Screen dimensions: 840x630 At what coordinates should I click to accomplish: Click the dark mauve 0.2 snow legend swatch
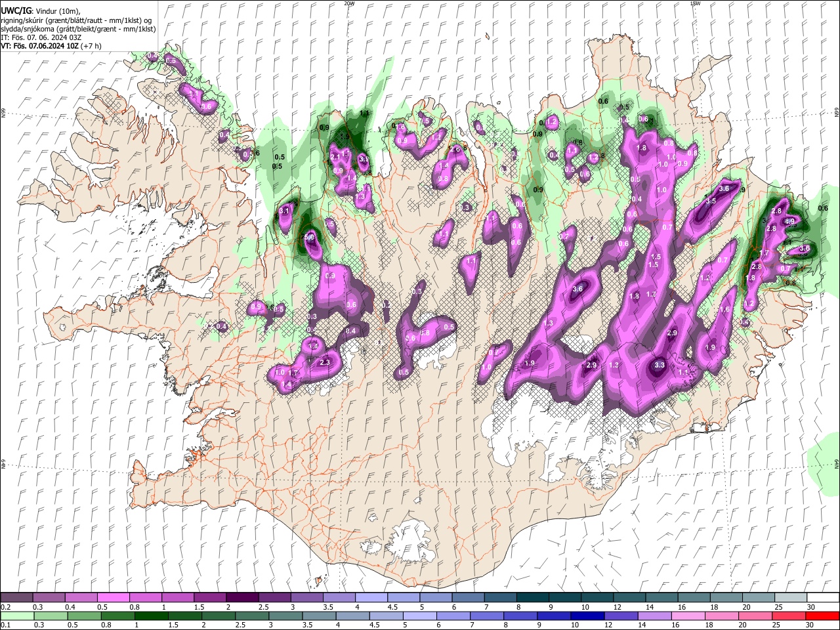point(16,598)
